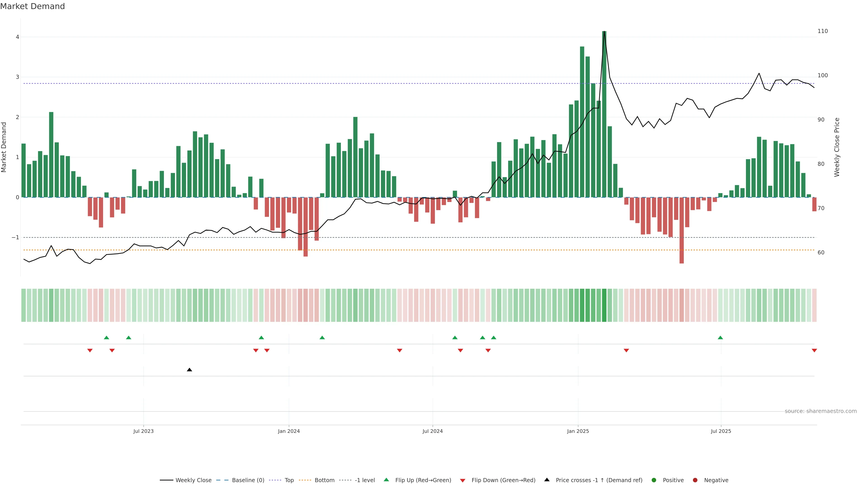Image resolution: width=868 pixels, height=488 pixels.
Task: Click the Jul 2023 x-axis label
Action: tap(143, 432)
